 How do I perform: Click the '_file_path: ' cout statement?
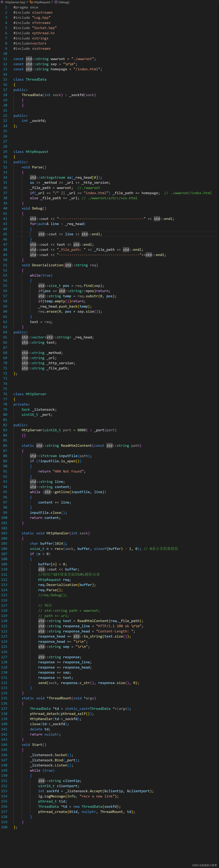(87, 250)
